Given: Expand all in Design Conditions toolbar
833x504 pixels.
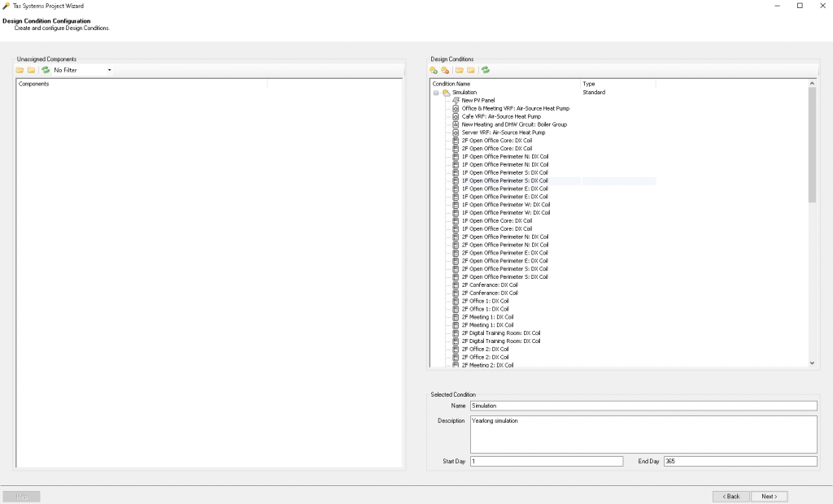Looking at the screenshot, I should 460,70.
